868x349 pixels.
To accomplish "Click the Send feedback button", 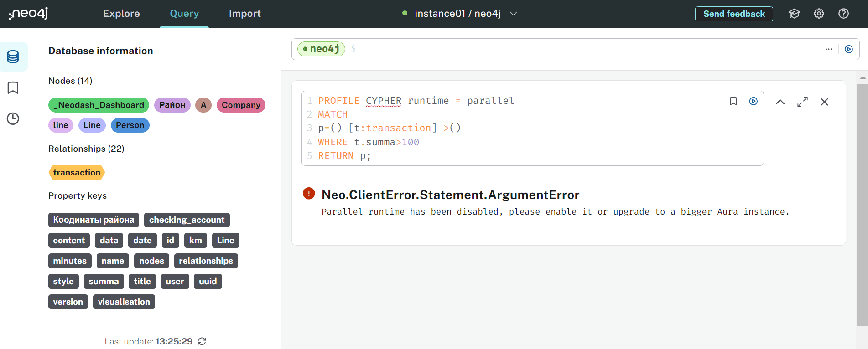I will pyautogui.click(x=733, y=14).
